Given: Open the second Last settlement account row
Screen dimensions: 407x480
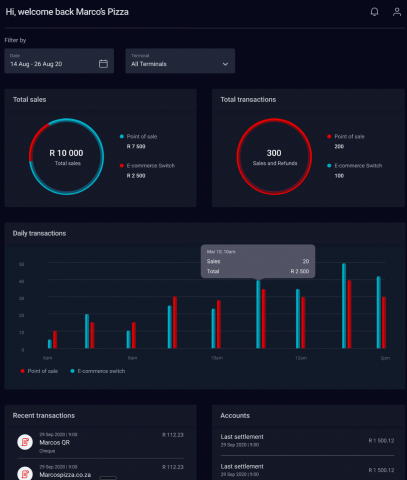Looking at the screenshot, I should tap(307, 470).
